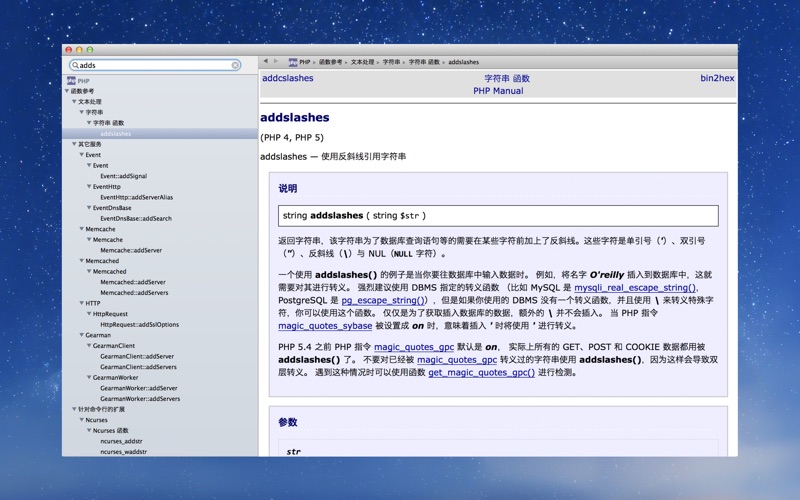Open ncurses_waddstr entry
Screen dimensions: 800x500
(x=123, y=452)
